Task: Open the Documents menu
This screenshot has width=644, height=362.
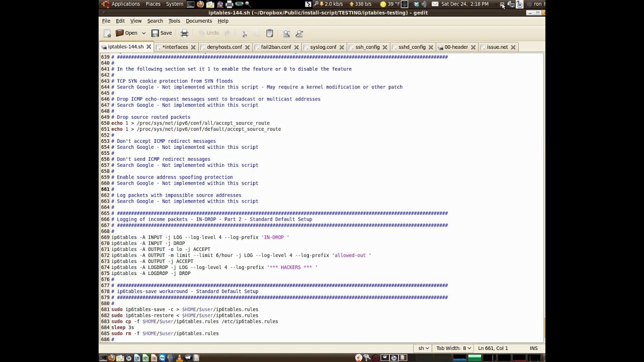Action: 199,21
